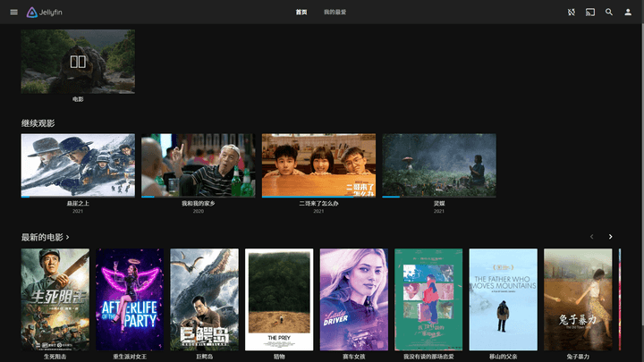The height and width of the screenshot is (362, 644).
Task: Switch to the 首页 tab
Action: click(x=301, y=13)
